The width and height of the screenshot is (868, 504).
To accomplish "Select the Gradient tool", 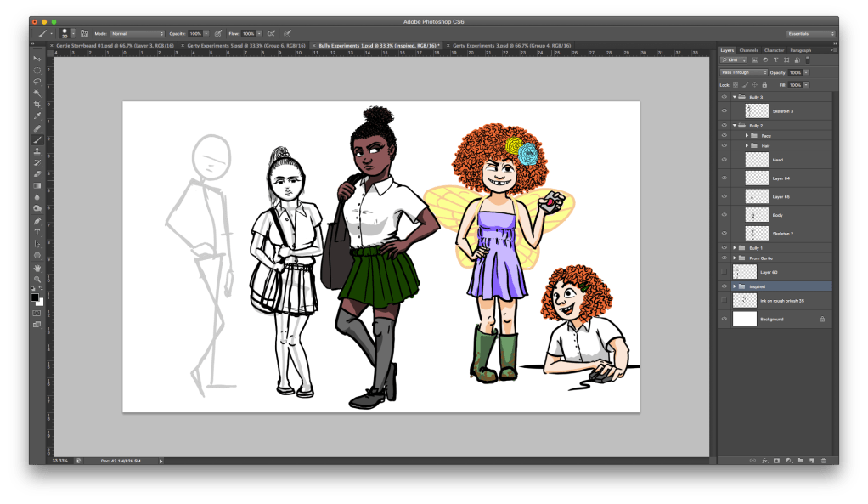I will (37, 185).
